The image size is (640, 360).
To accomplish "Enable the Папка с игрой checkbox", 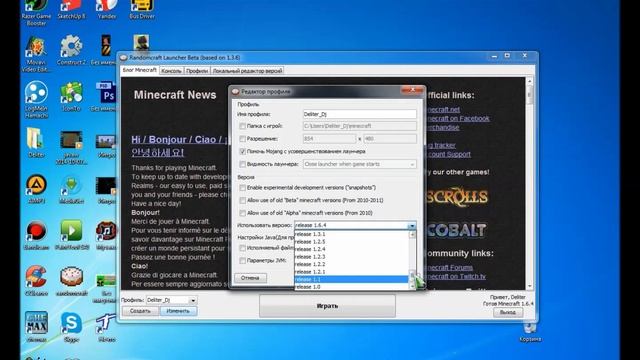I will [242, 127].
